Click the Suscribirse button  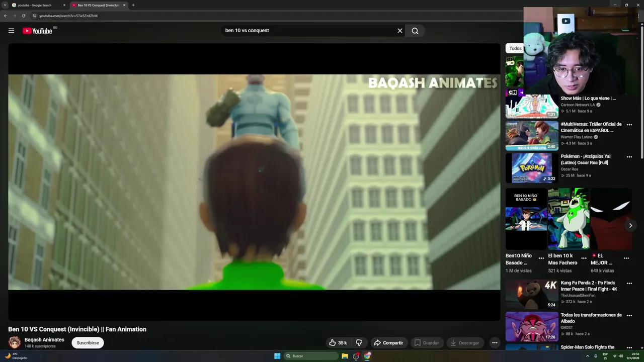(88, 343)
